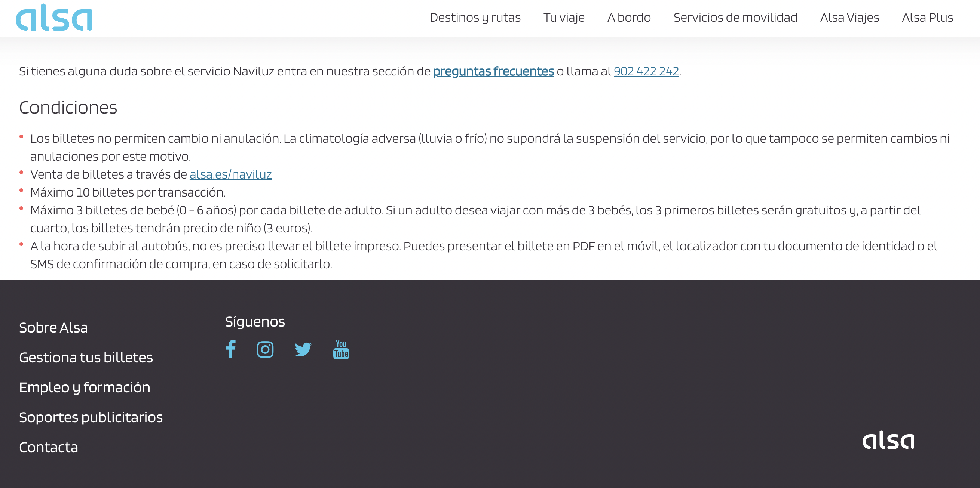The image size is (980, 488).
Task: Open Tu viaje menu
Action: tap(563, 18)
